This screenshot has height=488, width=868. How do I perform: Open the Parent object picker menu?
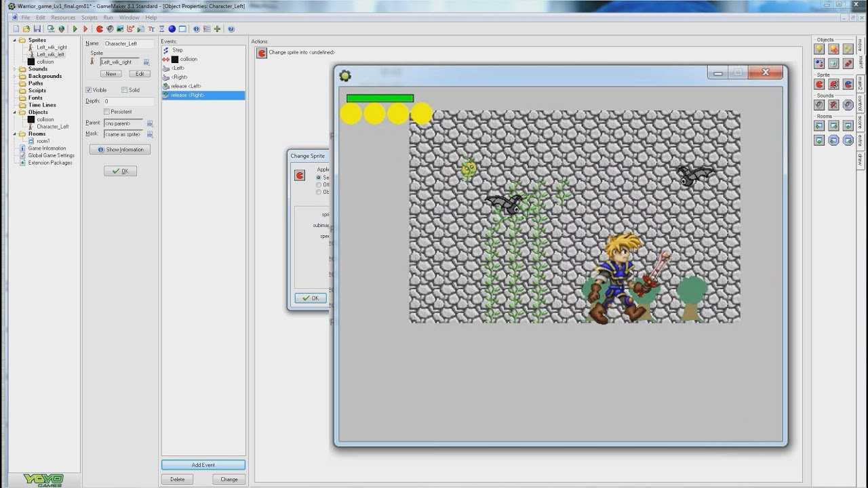click(x=150, y=123)
